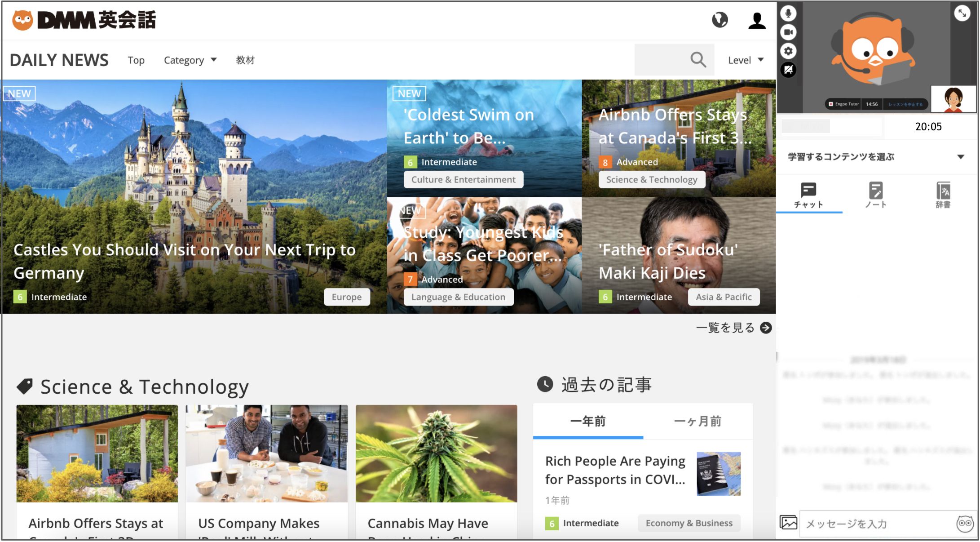
Task: Open the user account profile icon
Action: (x=757, y=20)
